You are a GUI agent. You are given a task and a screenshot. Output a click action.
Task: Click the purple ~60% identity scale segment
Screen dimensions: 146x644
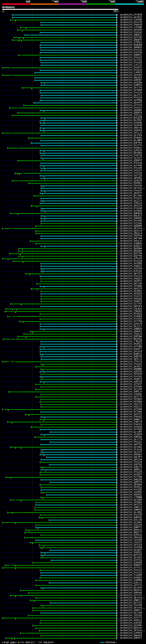(73, 4)
